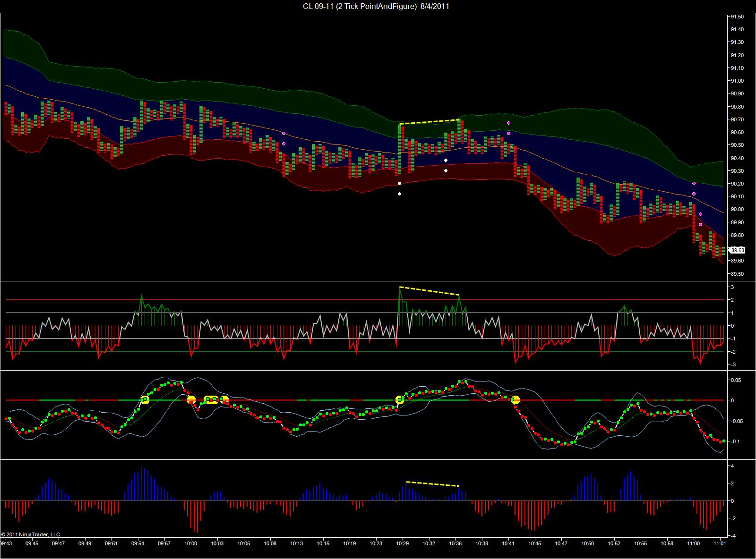Click the 10:41 time axis label
Image resolution: width=756 pixels, height=559 pixels.
coord(508,543)
